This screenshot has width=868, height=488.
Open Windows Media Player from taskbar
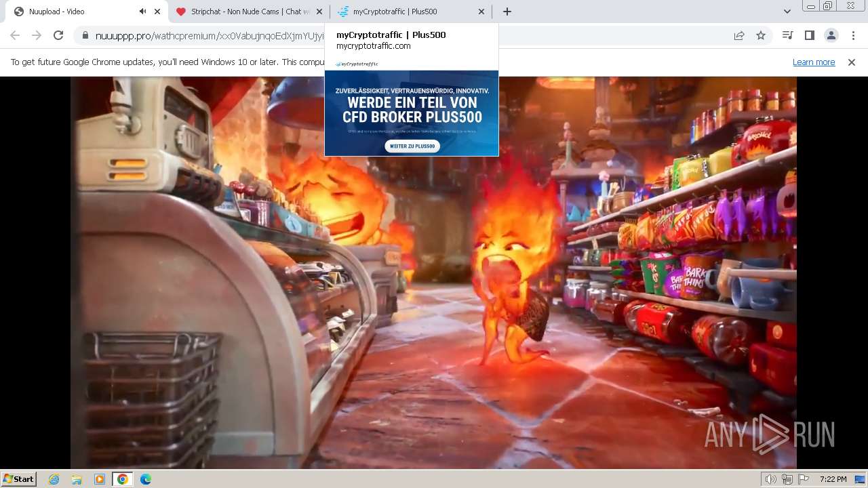[x=100, y=479]
